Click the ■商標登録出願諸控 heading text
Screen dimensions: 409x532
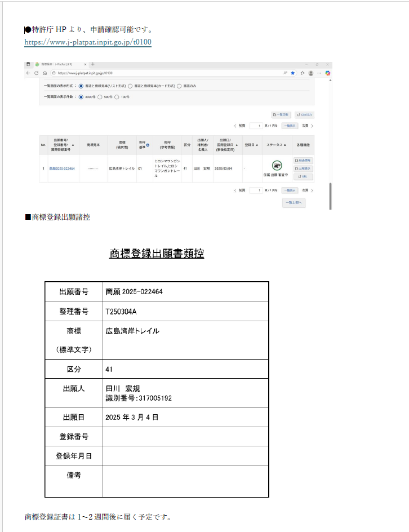(x=57, y=217)
